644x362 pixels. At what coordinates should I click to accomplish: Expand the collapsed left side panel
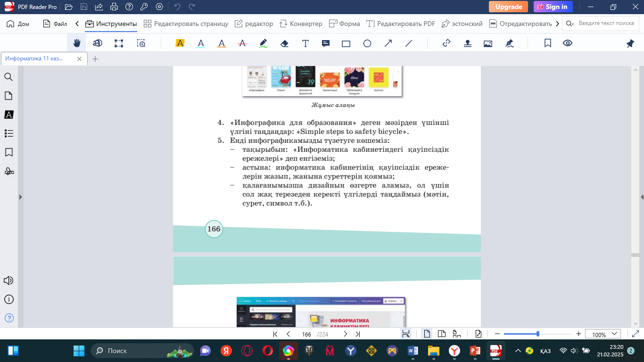point(20,197)
